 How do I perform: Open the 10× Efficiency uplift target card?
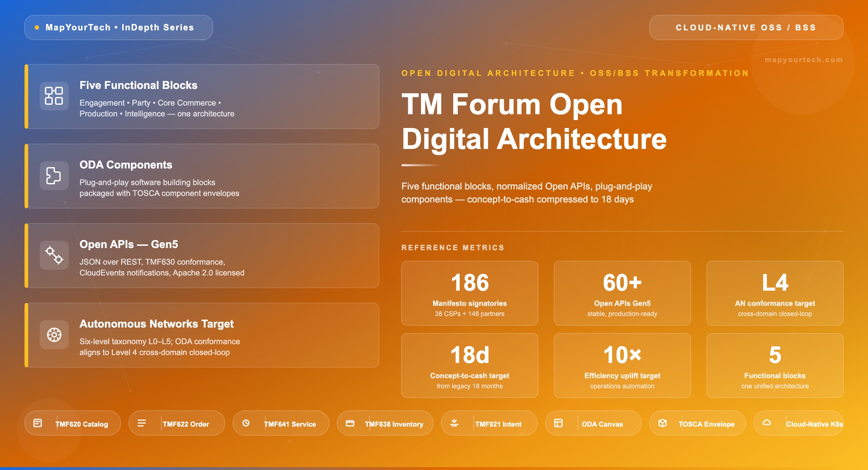pyautogui.click(x=622, y=366)
